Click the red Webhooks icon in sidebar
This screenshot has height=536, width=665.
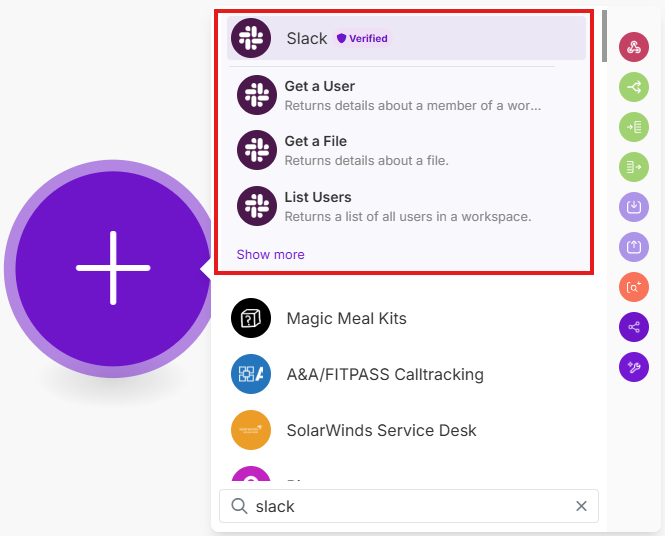pos(634,47)
